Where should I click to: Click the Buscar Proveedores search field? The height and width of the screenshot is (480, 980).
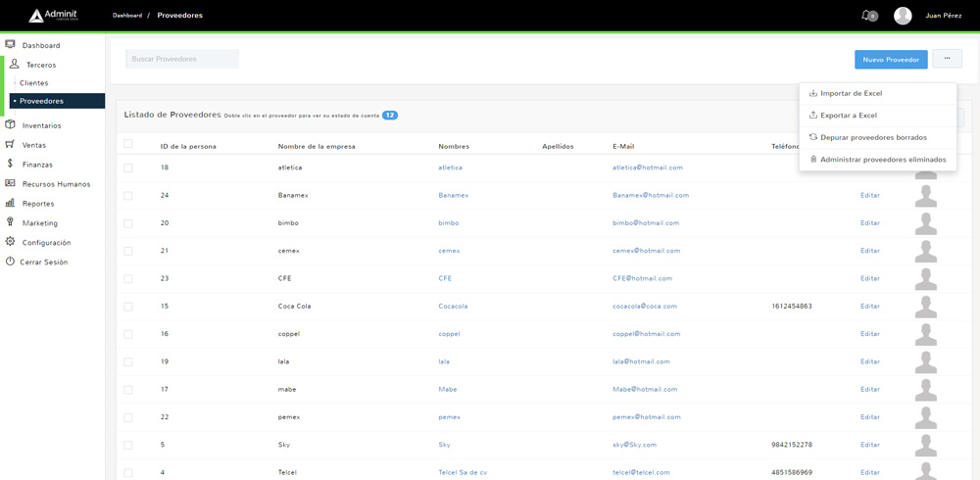[182, 60]
